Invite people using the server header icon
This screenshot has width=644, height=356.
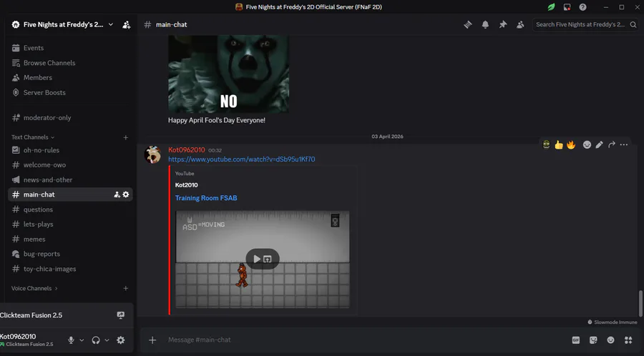127,24
